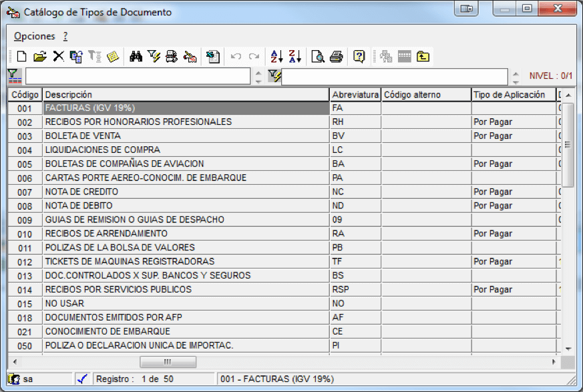
Task: Click the horizontal scrollbar thumb
Action: pos(168,361)
